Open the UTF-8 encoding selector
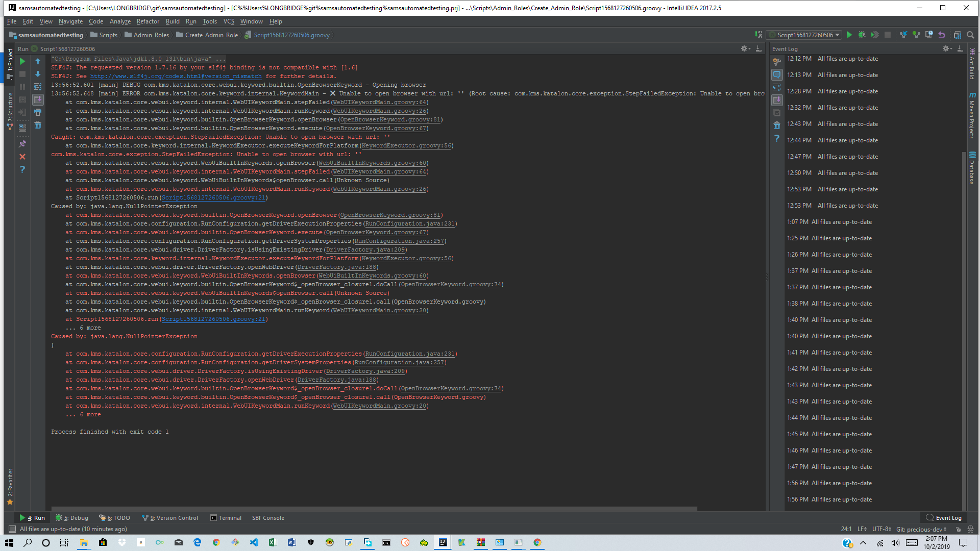Viewport: 980px width, 551px height. tap(881, 529)
